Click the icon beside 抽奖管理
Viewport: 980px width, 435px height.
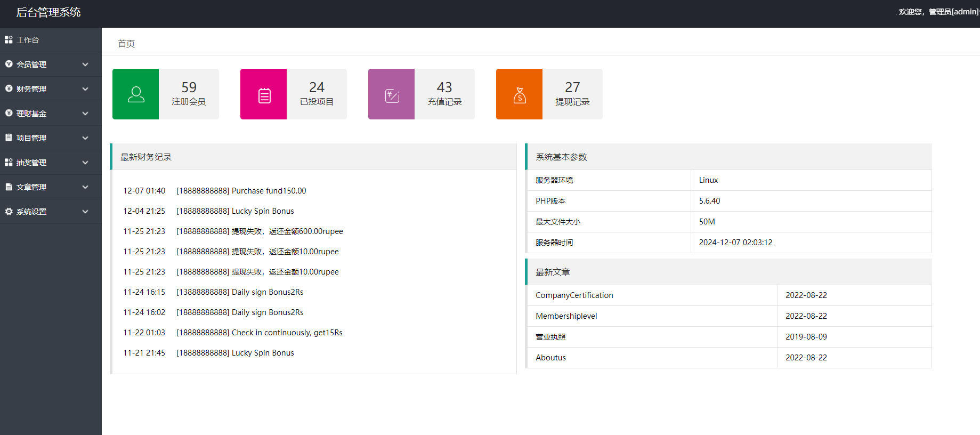click(x=9, y=163)
